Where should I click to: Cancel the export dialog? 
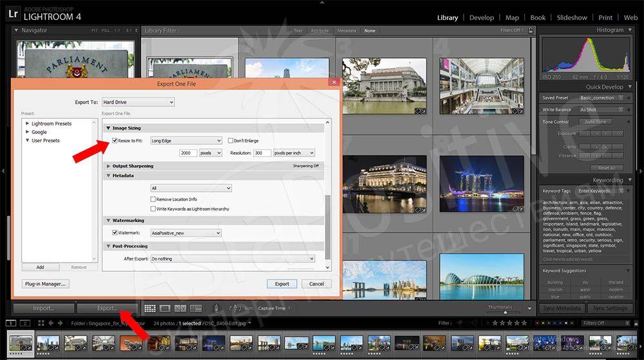point(316,283)
